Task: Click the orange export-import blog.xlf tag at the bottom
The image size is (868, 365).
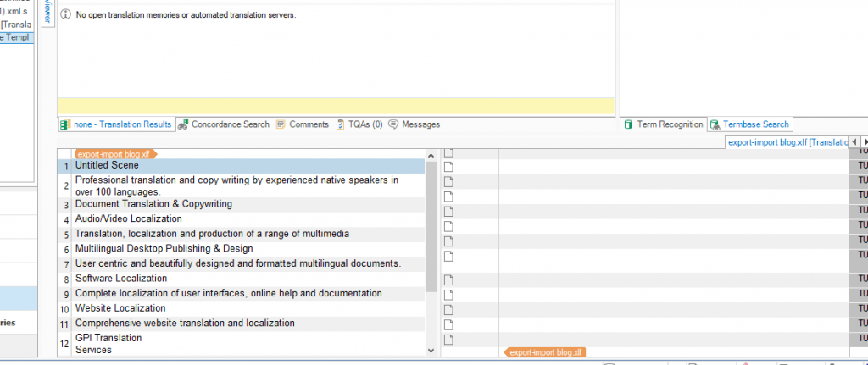Action: (543, 351)
